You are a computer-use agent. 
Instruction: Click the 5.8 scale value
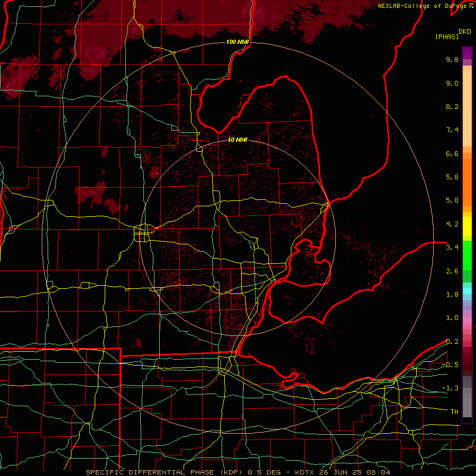pyautogui.click(x=452, y=177)
